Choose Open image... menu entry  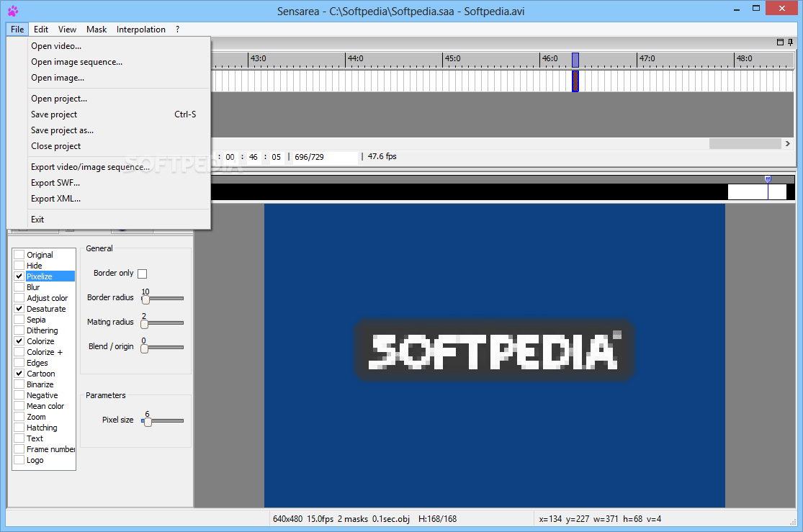coord(109,77)
